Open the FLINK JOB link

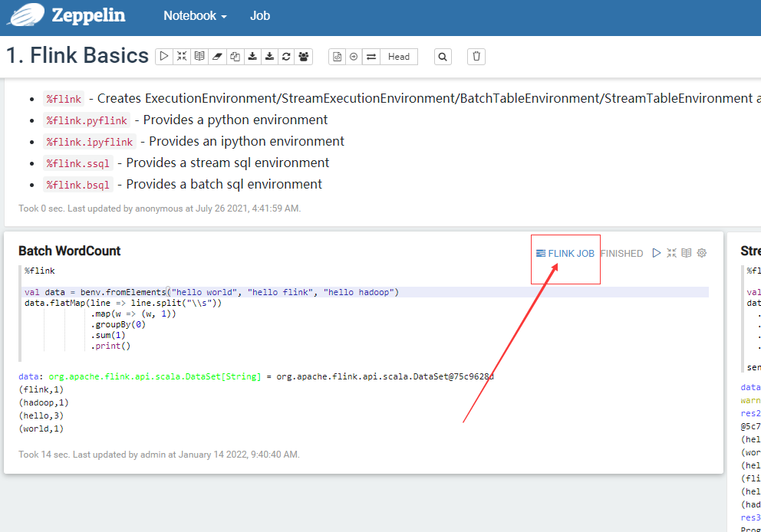coord(565,253)
